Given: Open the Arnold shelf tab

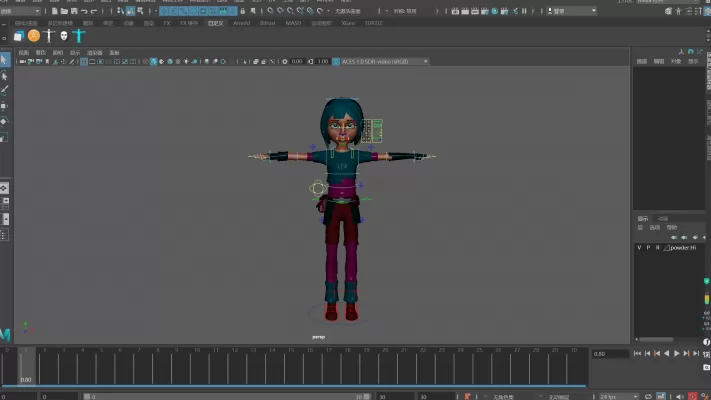Looking at the screenshot, I should [241, 22].
